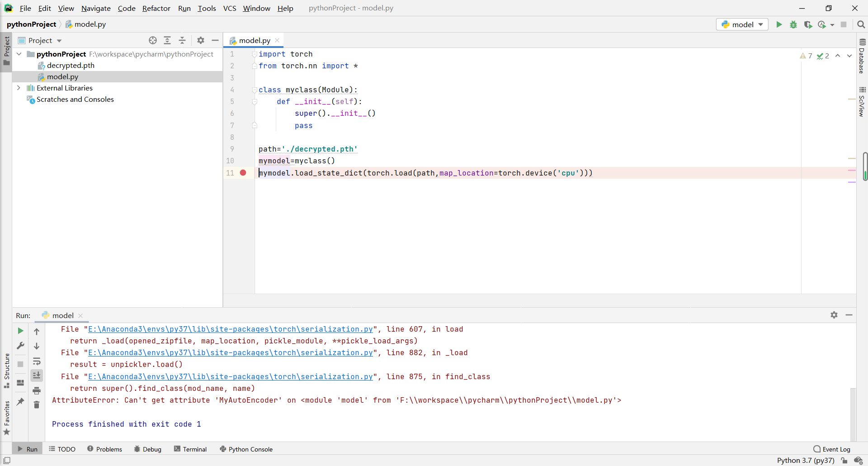Image resolution: width=868 pixels, height=466 pixels.
Task: Open Python 3.7 (py37) interpreter selector
Action: click(806, 460)
